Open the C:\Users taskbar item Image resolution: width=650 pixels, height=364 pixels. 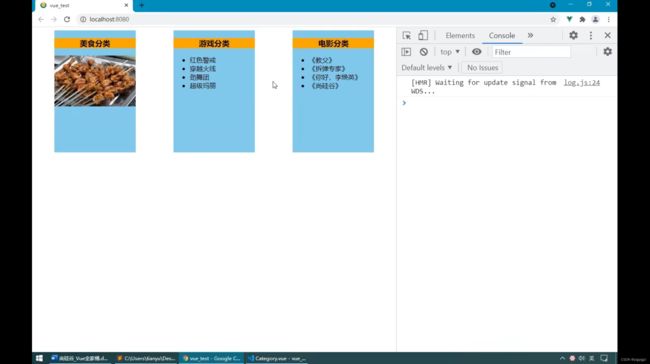pyautogui.click(x=146, y=358)
